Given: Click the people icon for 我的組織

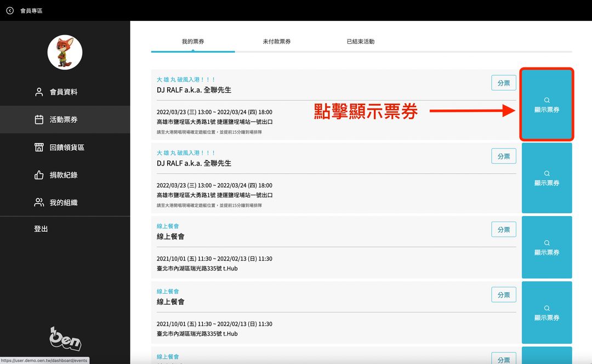Looking at the screenshot, I should click(x=39, y=202).
